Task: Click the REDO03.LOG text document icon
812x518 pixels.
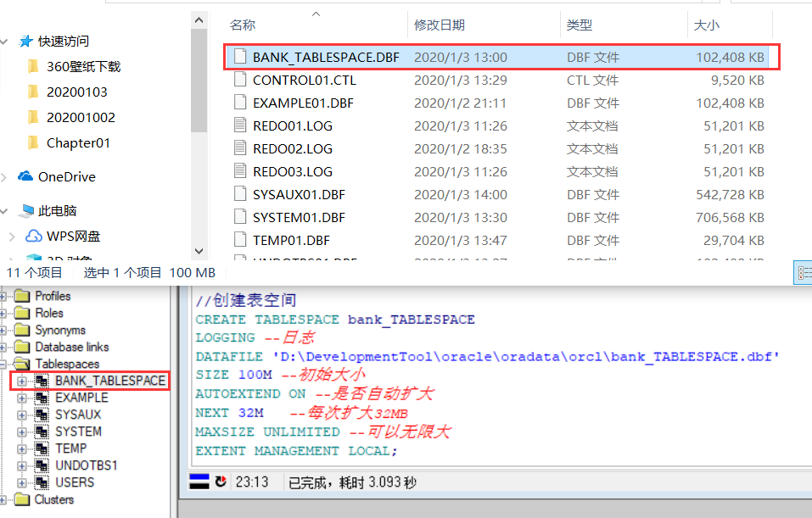Action: pos(240,170)
